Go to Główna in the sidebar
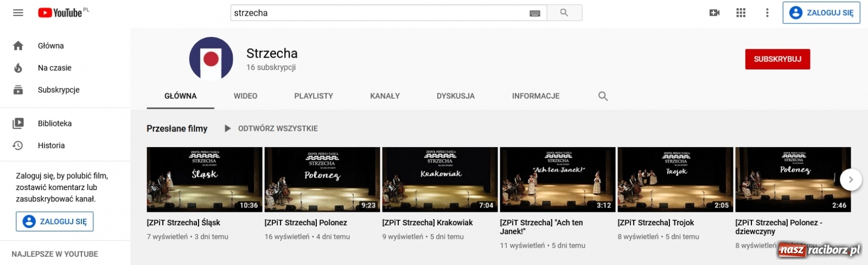 (x=50, y=46)
